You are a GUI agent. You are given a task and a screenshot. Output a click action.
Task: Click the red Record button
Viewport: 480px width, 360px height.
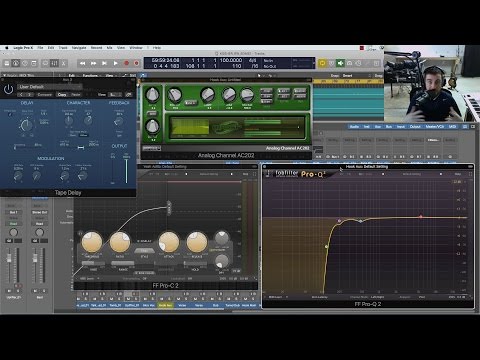point(126,63)
